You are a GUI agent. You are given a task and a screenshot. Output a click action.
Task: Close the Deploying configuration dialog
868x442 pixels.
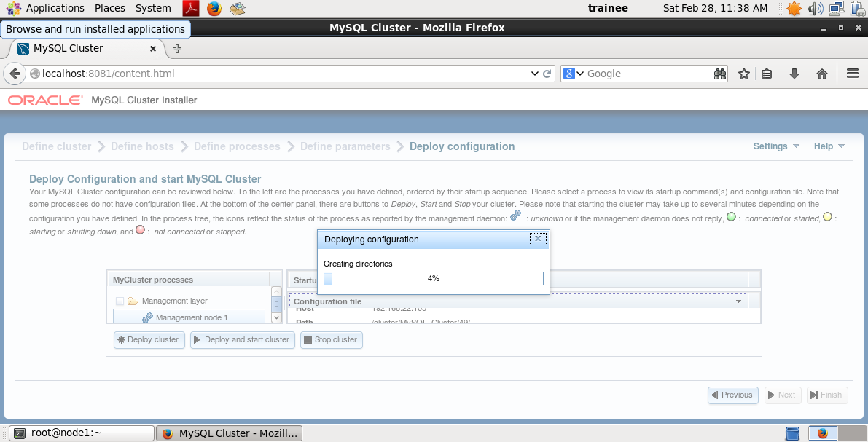tap(538, 239)
